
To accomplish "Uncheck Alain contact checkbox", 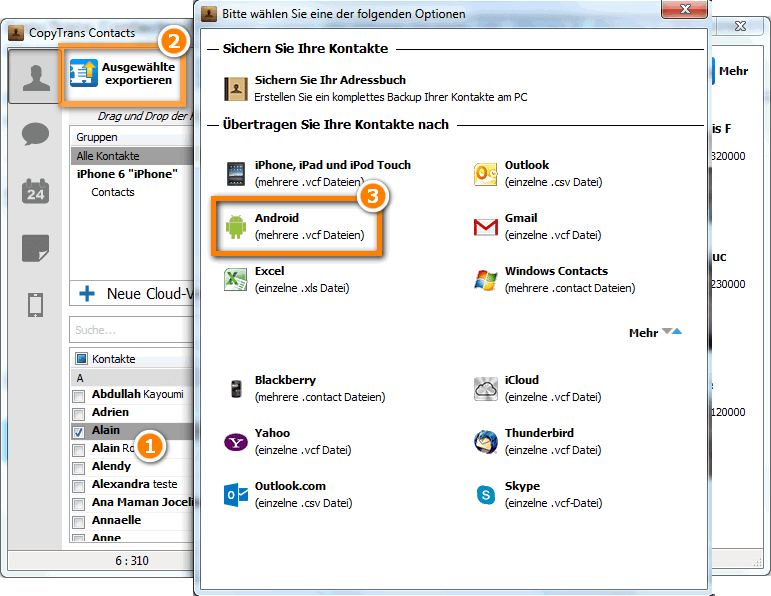I will tap(78, 432).
